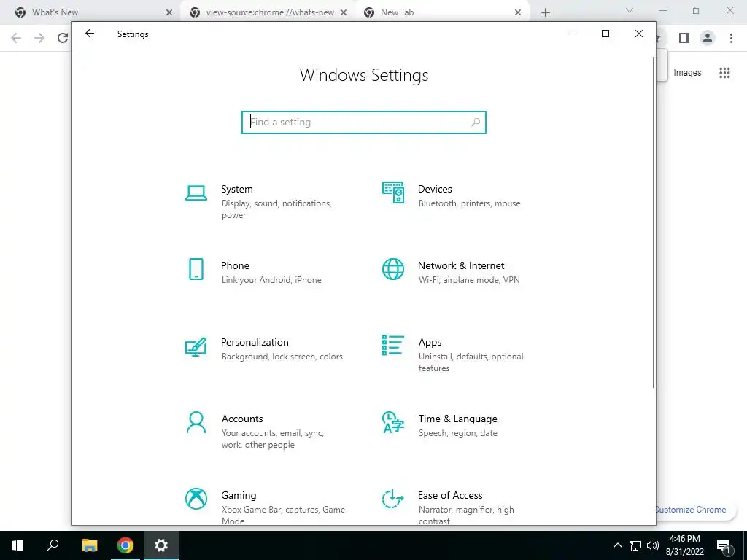This screenshot has height=560, width=747.
Task: Click the magnifier icon in Find a setting
Action: point(475,122)
